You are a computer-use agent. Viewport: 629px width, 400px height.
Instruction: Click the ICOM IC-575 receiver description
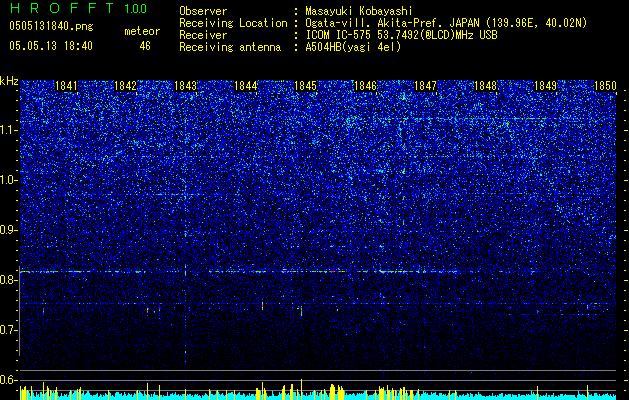point(401,35)
